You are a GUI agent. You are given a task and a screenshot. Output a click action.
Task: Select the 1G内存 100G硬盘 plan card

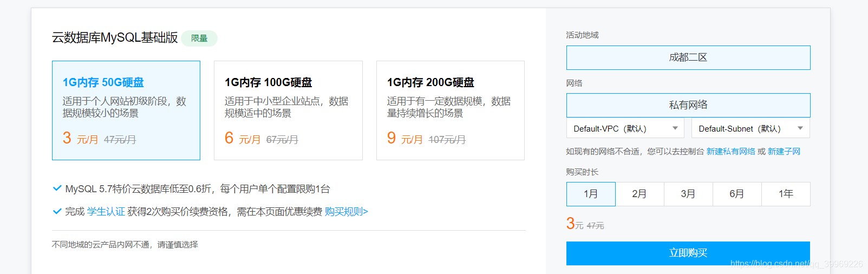pyautogui.click(x=288, y=110)
